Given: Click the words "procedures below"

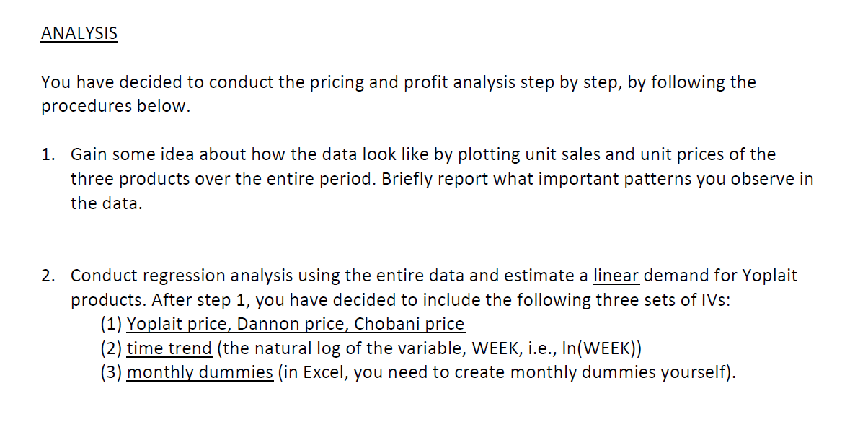Looking at the screenshot, I should pyautogui.click(x=114, y=107).
